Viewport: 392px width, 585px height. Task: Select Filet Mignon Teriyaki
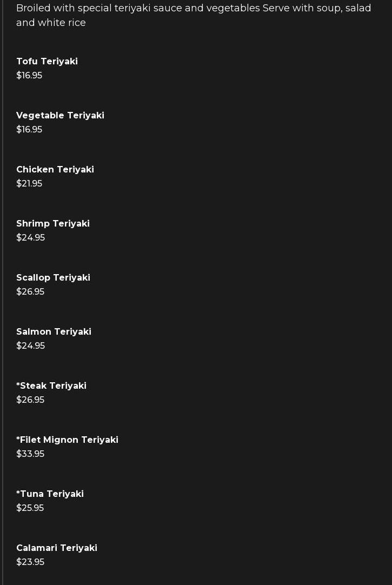point(67,440)
